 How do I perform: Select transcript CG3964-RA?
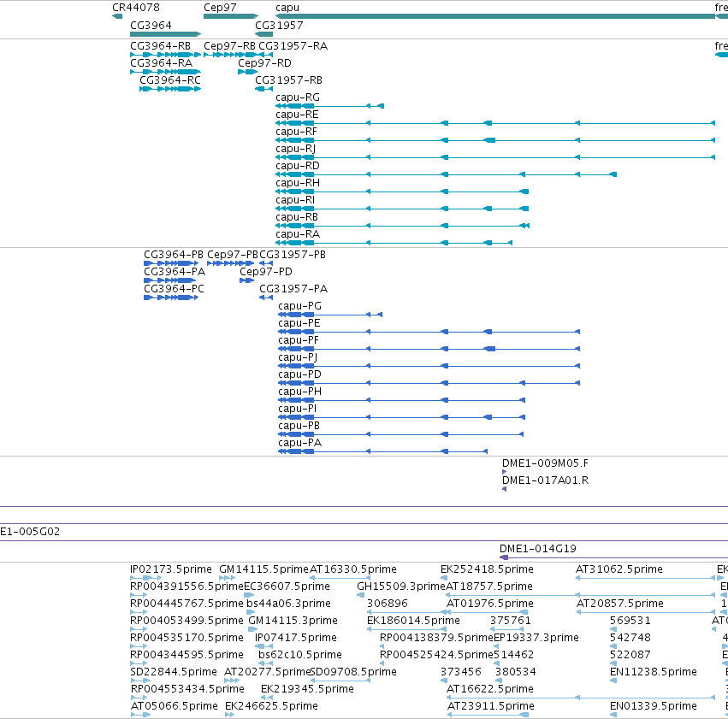(x=165, y=72)
